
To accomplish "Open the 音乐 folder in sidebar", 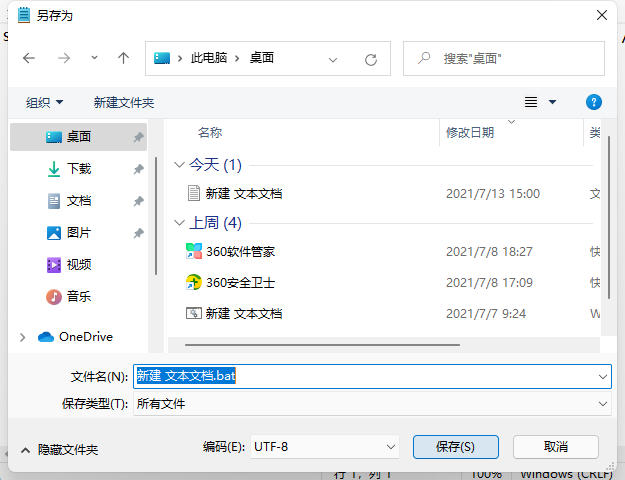I will click(79, 296).
